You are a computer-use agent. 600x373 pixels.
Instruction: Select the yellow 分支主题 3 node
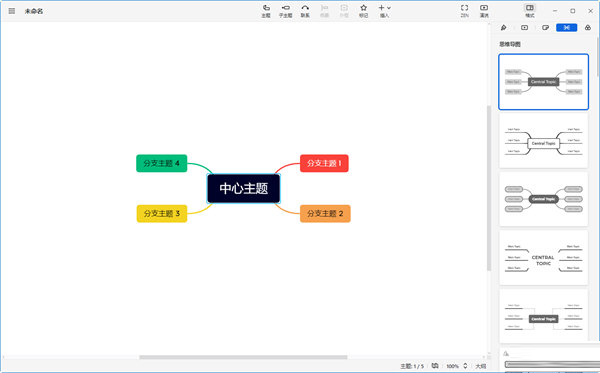coord(162,213)
